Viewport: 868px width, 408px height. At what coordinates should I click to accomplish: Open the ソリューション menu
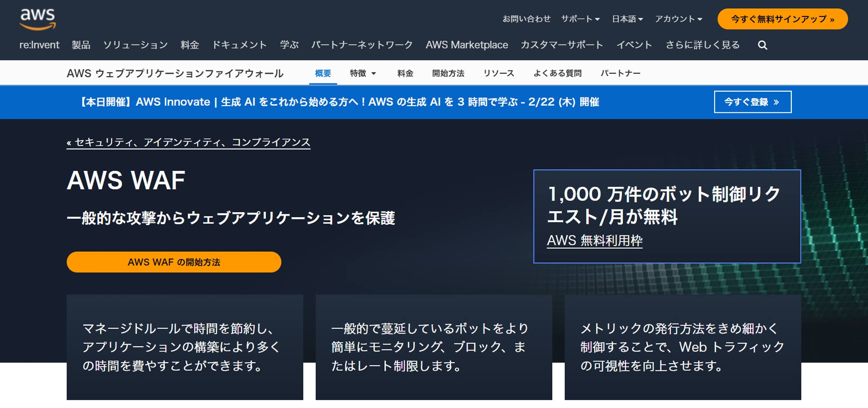coord(136,45)
